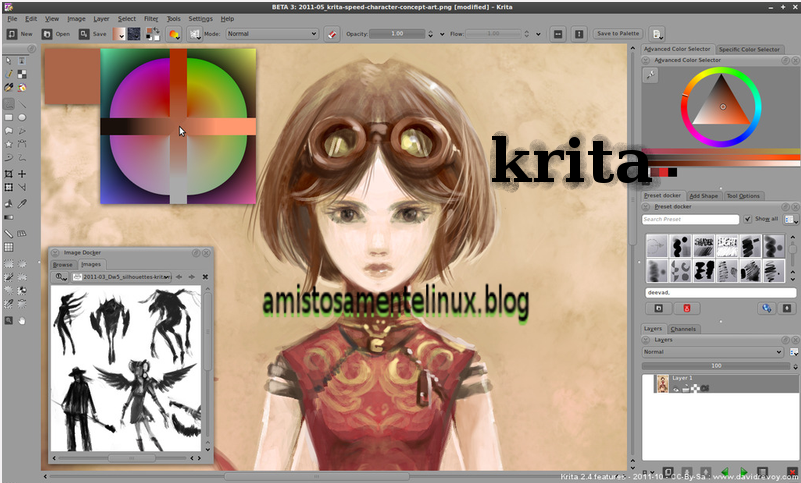This screenshot has height=483, width=801.
Task: Click the Save to Palette button
Action: point(618,34)
